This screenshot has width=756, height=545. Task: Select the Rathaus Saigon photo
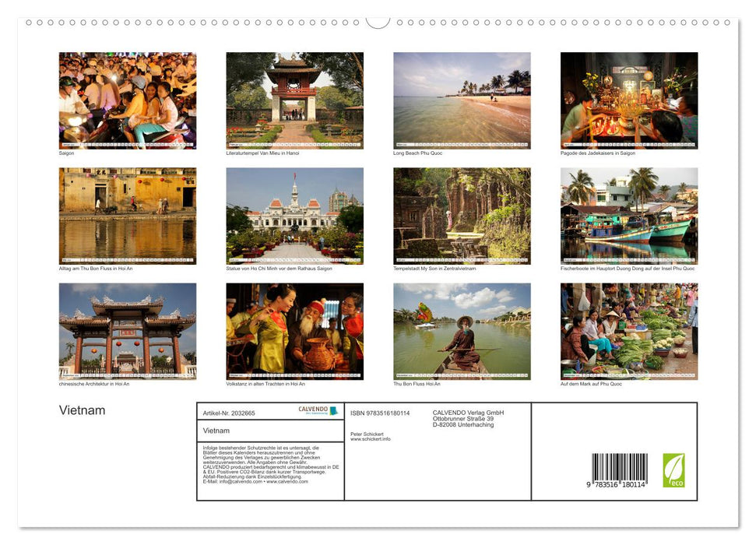(x=294, y=216)
